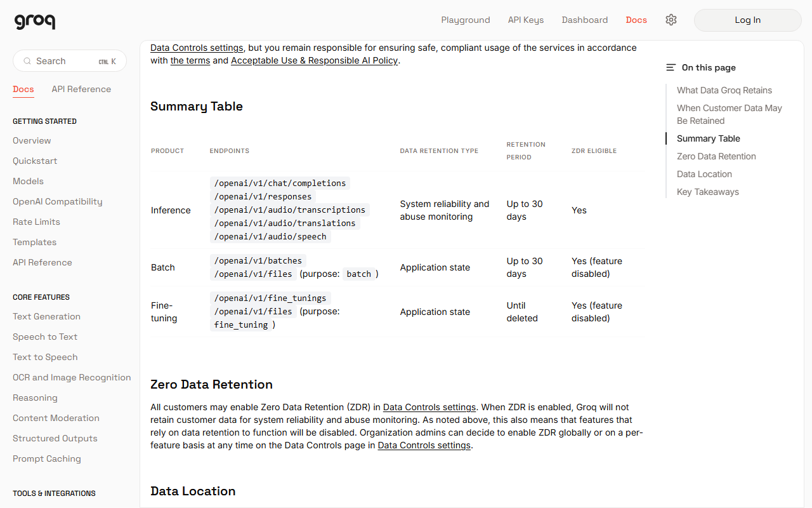Click the /openai/v1/batches endpoint code

pos(258,260)
